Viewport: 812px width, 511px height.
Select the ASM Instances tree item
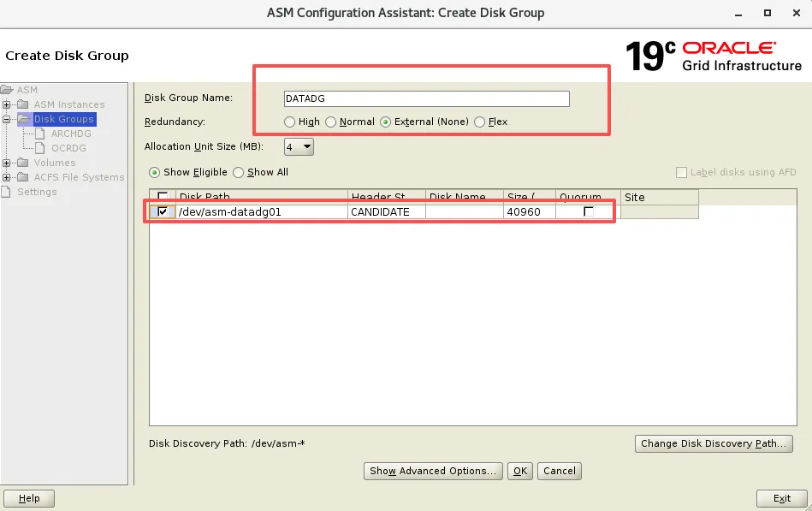(69, 104)
